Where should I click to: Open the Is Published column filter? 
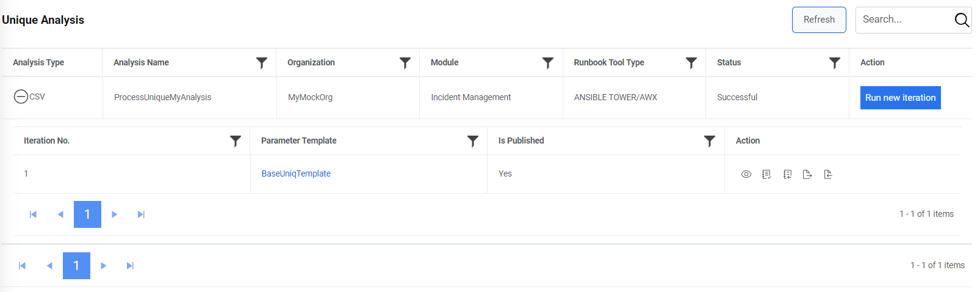tap(709, 141)
